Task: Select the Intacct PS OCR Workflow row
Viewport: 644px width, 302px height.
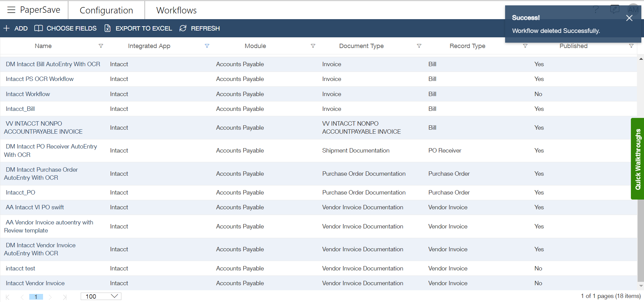Action: click(x=318, y=79)
